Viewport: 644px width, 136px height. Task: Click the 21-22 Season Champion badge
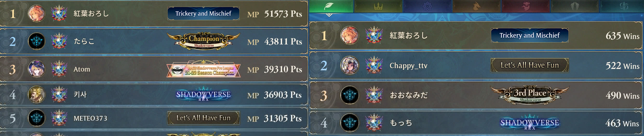[x=203, y=69]
